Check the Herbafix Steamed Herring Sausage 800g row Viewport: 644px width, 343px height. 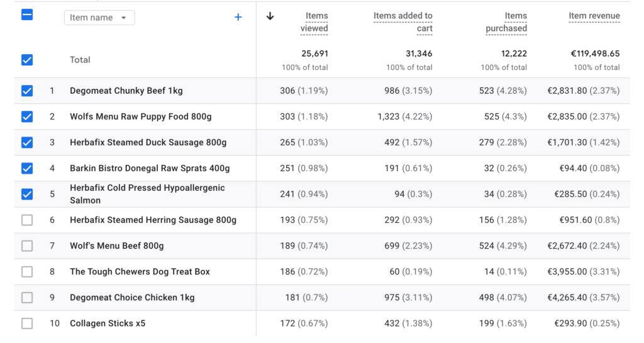[27, 220]
